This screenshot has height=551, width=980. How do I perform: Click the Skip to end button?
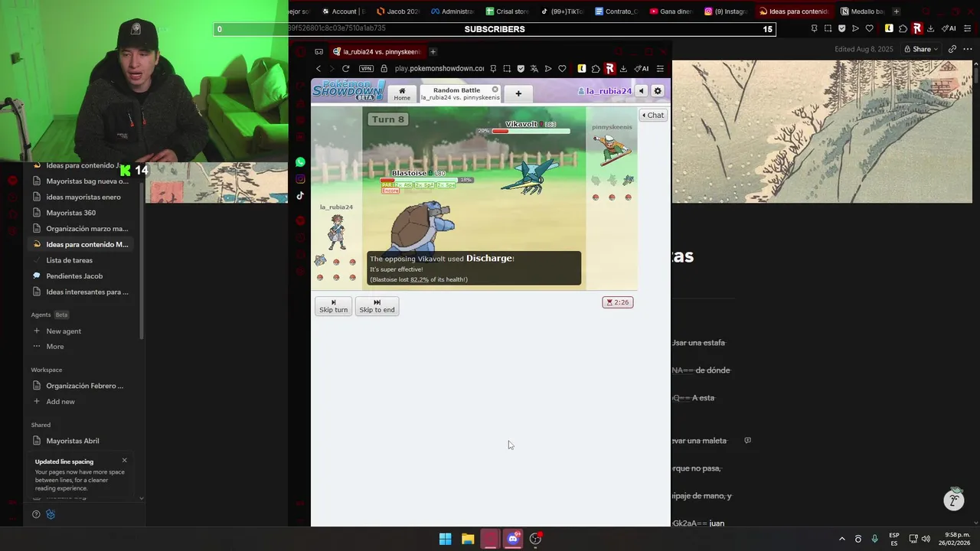(x=377, y=306)
